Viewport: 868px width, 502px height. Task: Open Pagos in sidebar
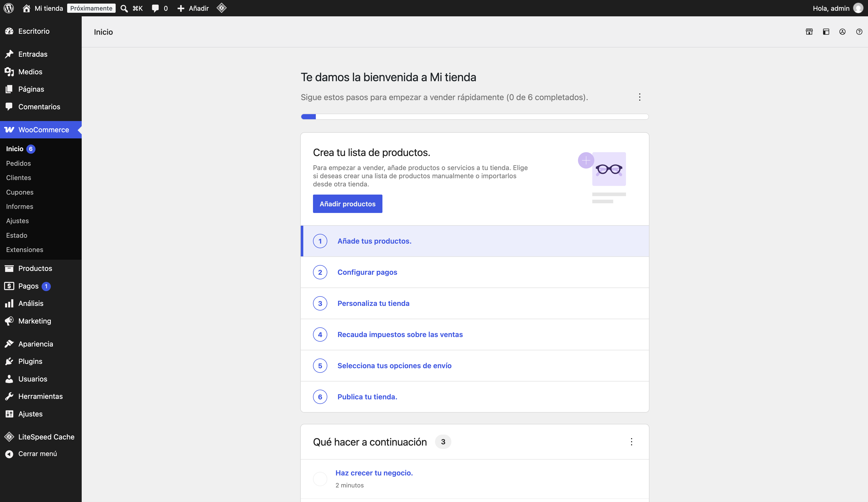(x=41, y=286)
